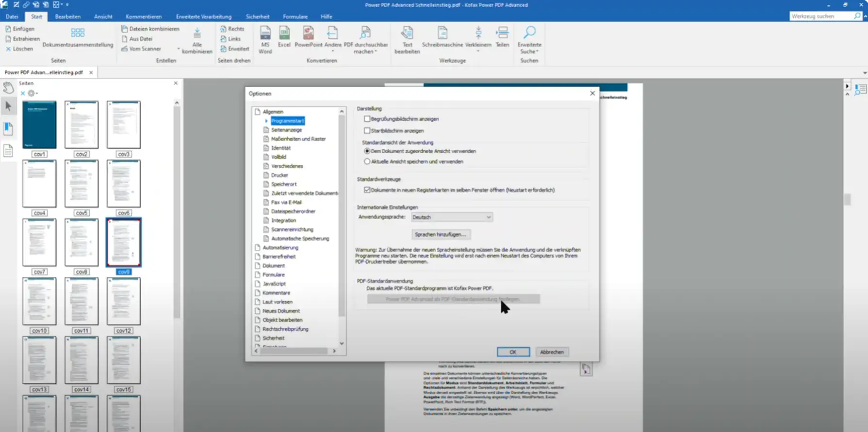Open the Bearbeiten ribbon tab
The width and height of the screenshot is (868, 432).
tap(67, 16)
